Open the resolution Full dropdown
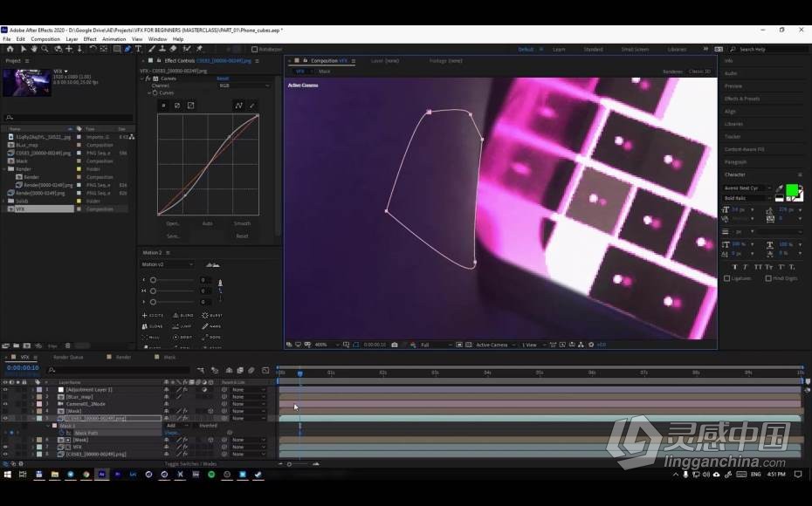 [x=436, y=345]
